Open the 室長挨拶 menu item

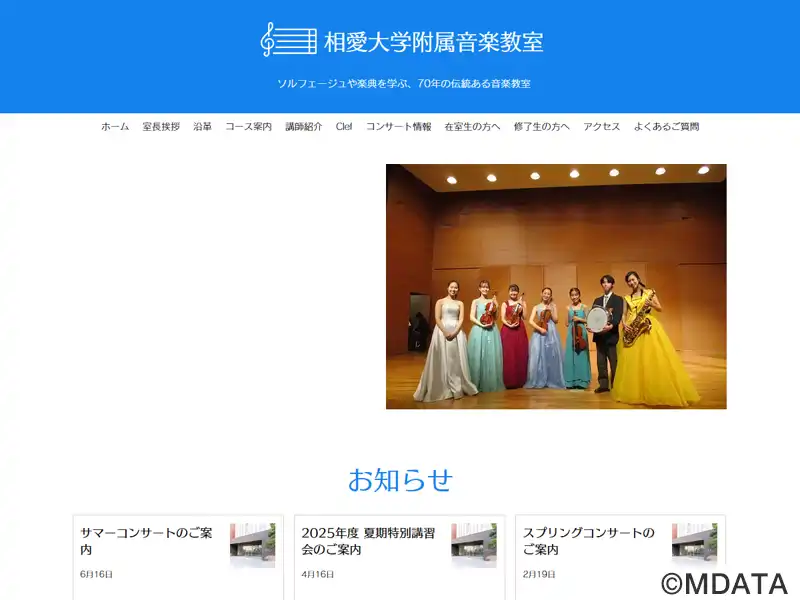[161, 127]
